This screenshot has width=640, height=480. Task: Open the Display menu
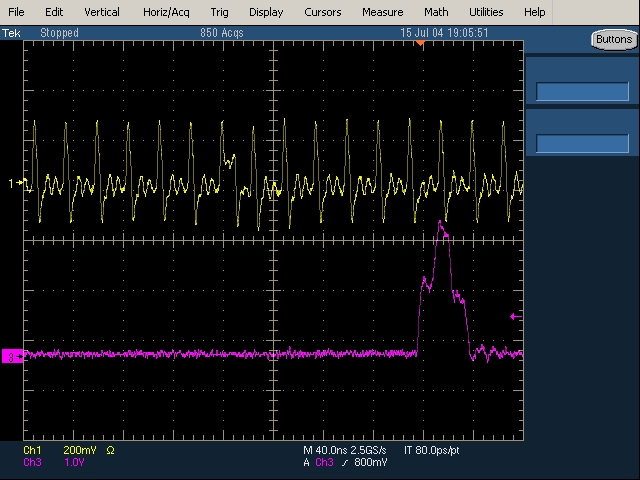tap(266, 12)
